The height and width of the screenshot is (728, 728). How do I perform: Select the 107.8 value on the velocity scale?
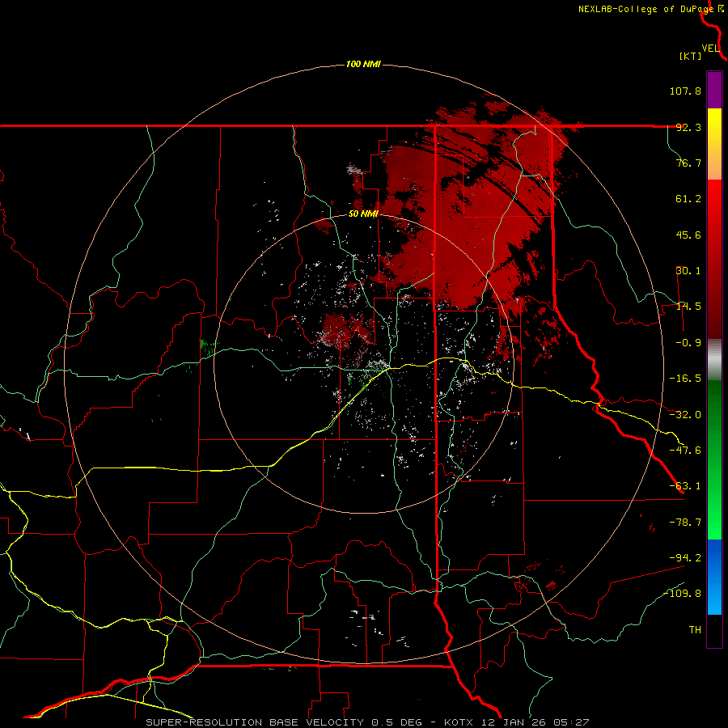click(685, 91)
